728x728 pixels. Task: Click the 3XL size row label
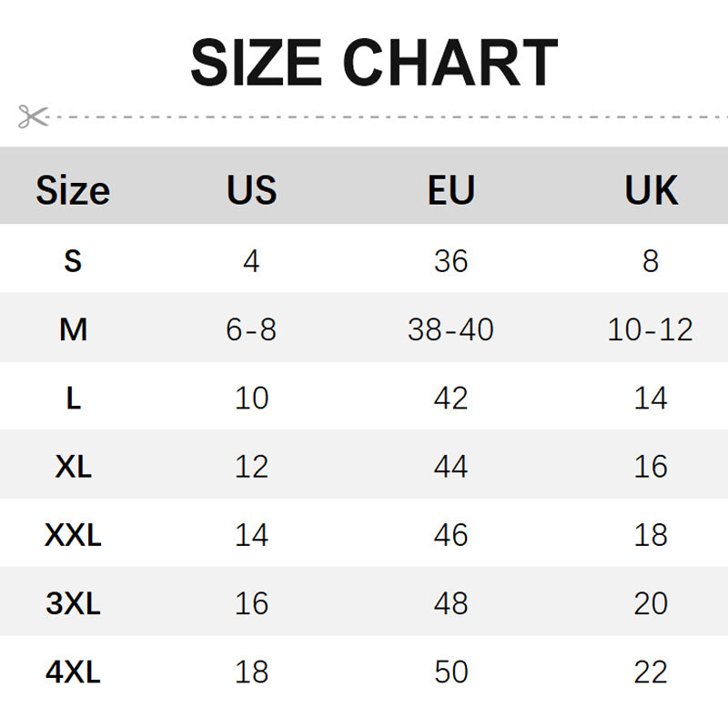click(73, 603)
